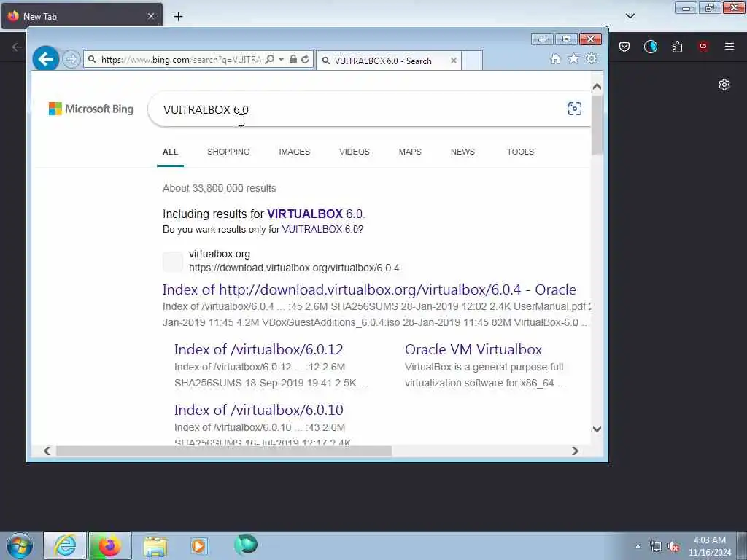Refresh the Bing page in IE

pos(305,60)
